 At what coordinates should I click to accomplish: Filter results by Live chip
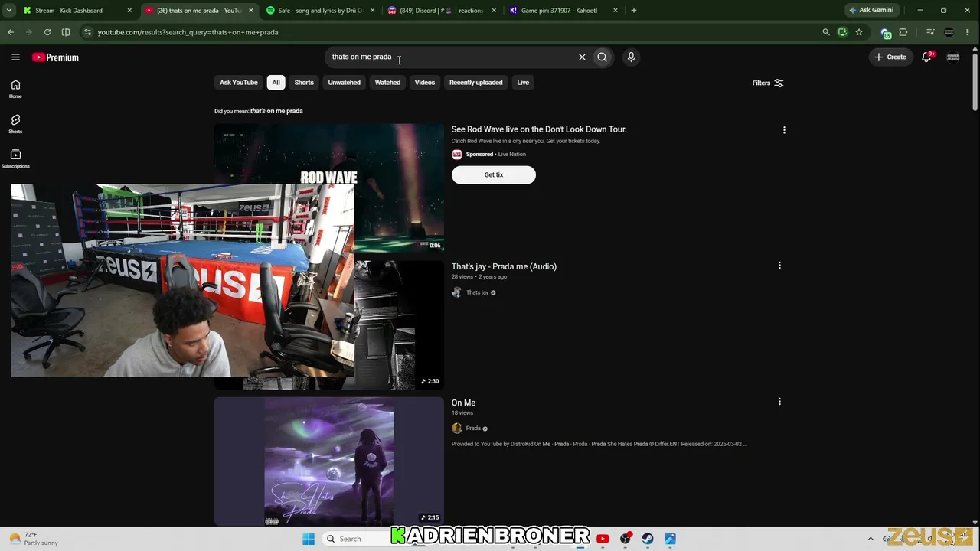(523, 83)
